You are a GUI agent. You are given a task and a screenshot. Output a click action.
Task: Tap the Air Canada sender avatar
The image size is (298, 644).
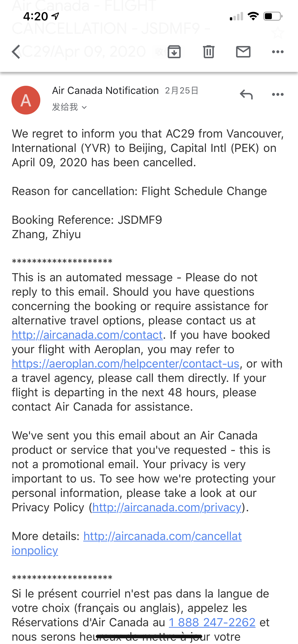tap(26, 100)
